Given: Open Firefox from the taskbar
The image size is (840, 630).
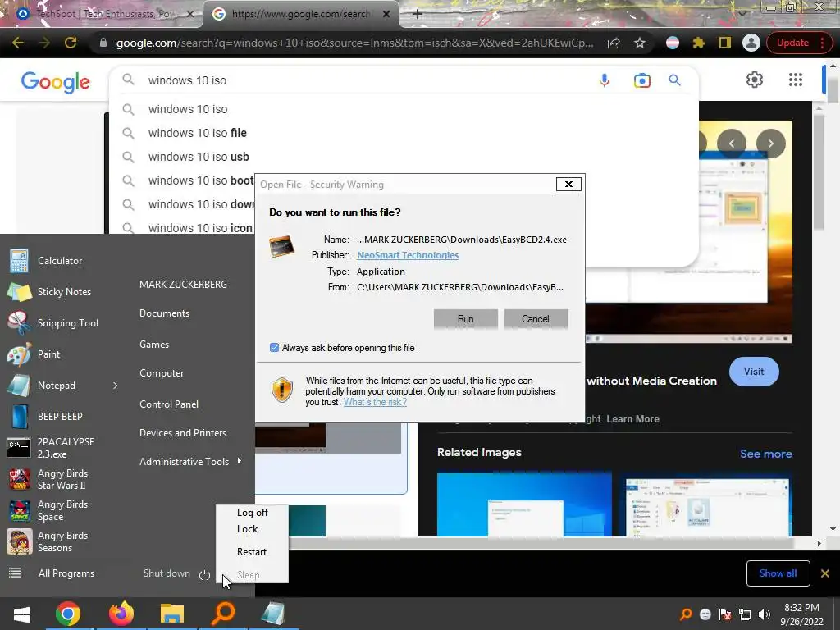Looking at the screenshot, I should coord(121,614).
